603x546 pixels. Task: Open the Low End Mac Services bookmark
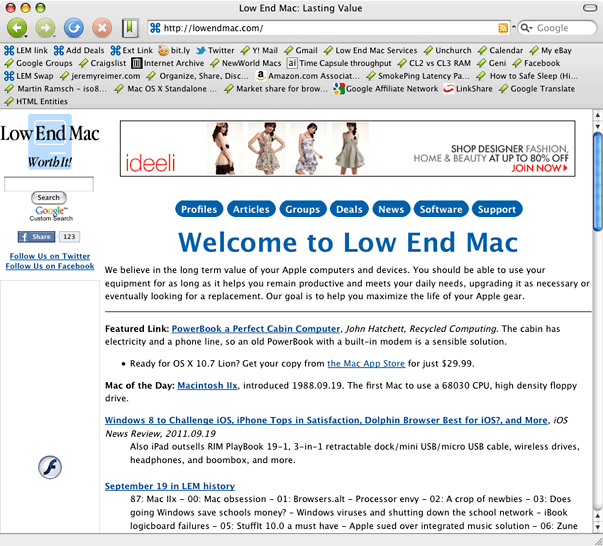coord(370,50)
